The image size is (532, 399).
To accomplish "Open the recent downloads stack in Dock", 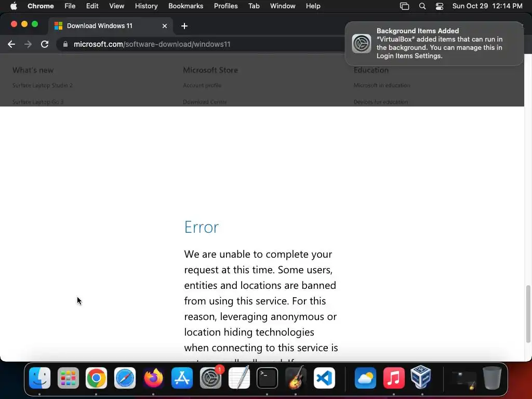I will pos(464,379).
